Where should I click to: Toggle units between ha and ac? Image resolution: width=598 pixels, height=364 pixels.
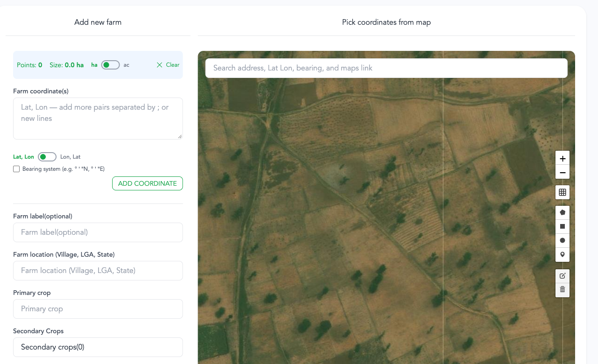(111, 65)
